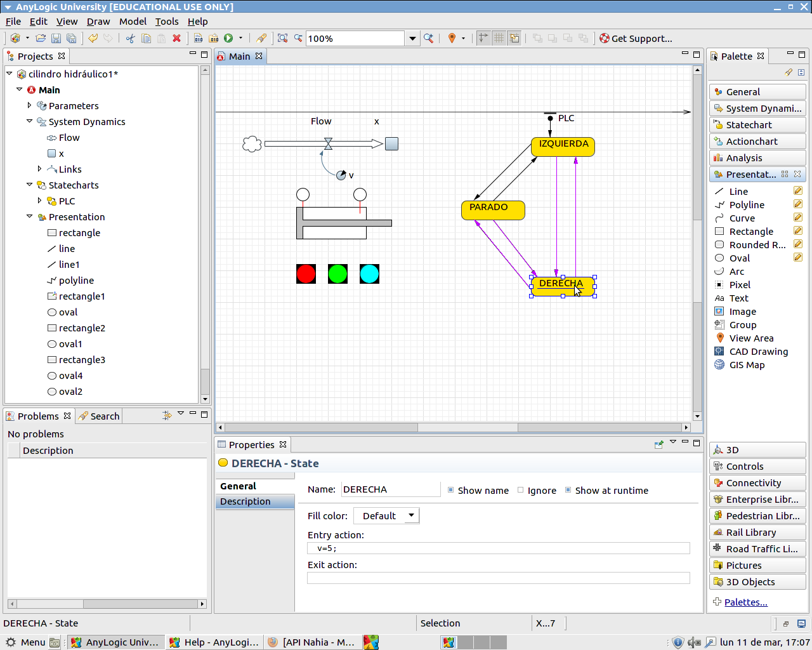Viewport: 812px width, 650px height.
Task: Copy the selection using the toolbar icon
Action: coord(146,38)
